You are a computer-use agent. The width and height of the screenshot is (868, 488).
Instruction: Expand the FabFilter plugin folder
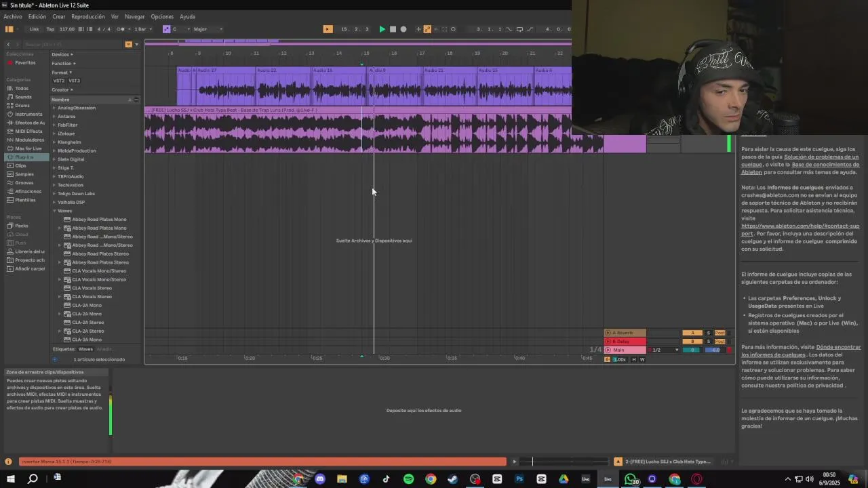point(54,125)
